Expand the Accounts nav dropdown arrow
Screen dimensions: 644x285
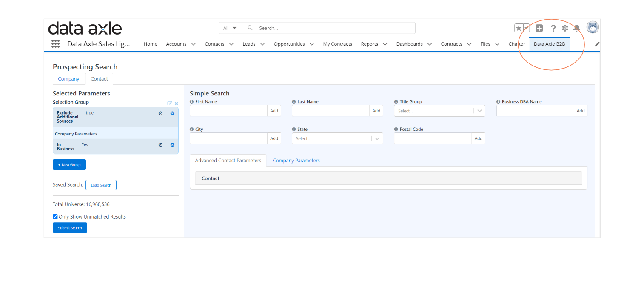click(x=194, y=44)
